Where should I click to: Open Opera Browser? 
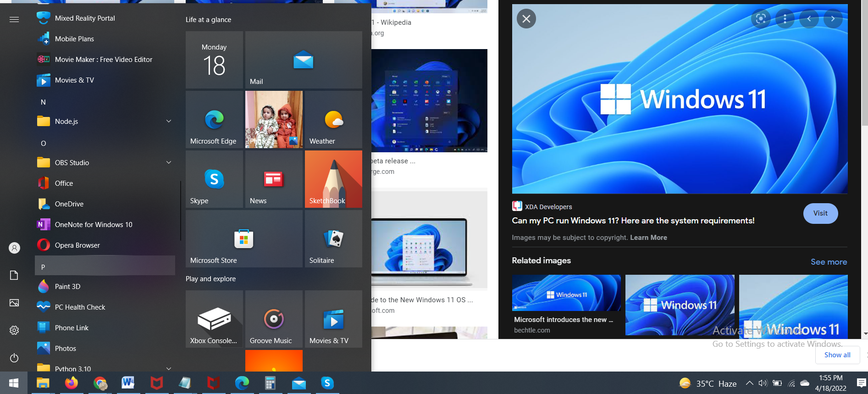click(x=105, y=245)
